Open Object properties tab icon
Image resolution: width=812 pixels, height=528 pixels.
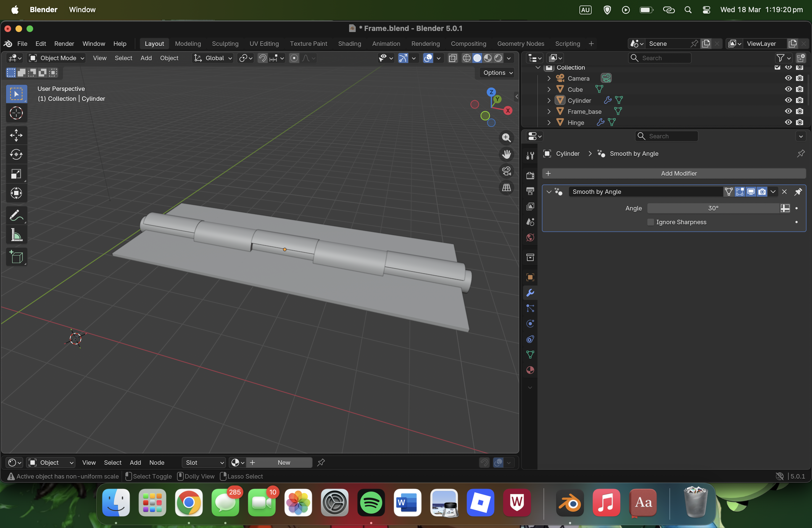(530, 277)
